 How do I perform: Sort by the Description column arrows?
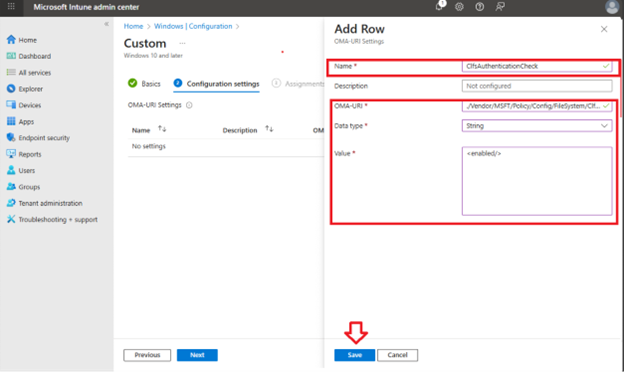coord(269,129)
